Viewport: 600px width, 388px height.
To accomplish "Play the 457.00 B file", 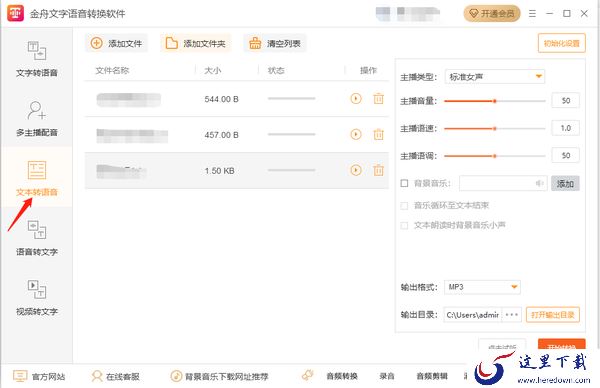I will point(356,134).
